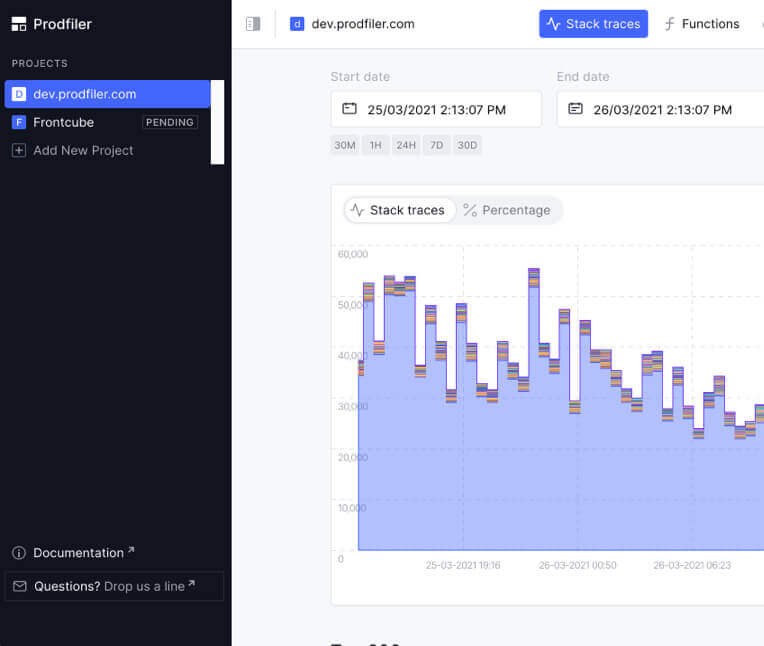The width and height of the screenshot is (764, 646).
Task: Switch chart to Percentage view
Action: click(x=508, y=210)
